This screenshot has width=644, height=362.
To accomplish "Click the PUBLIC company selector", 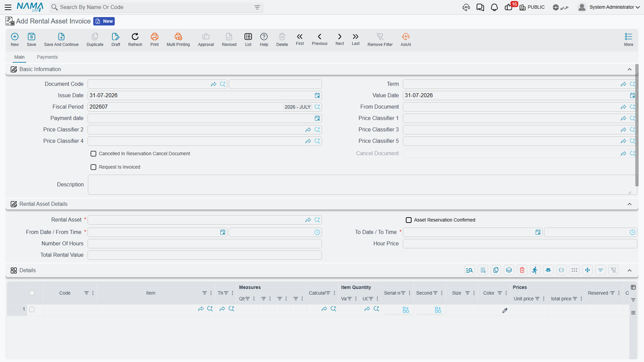I will 532,7.
